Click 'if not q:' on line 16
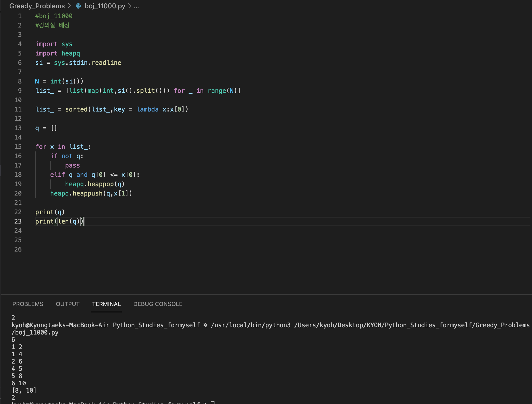Image resolution: width=532 pixels, height=404 pixels. tap(67, 156)
